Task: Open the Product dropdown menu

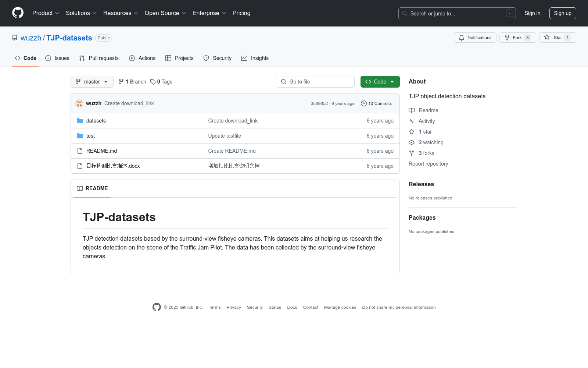Action: (x=46, y=13)
